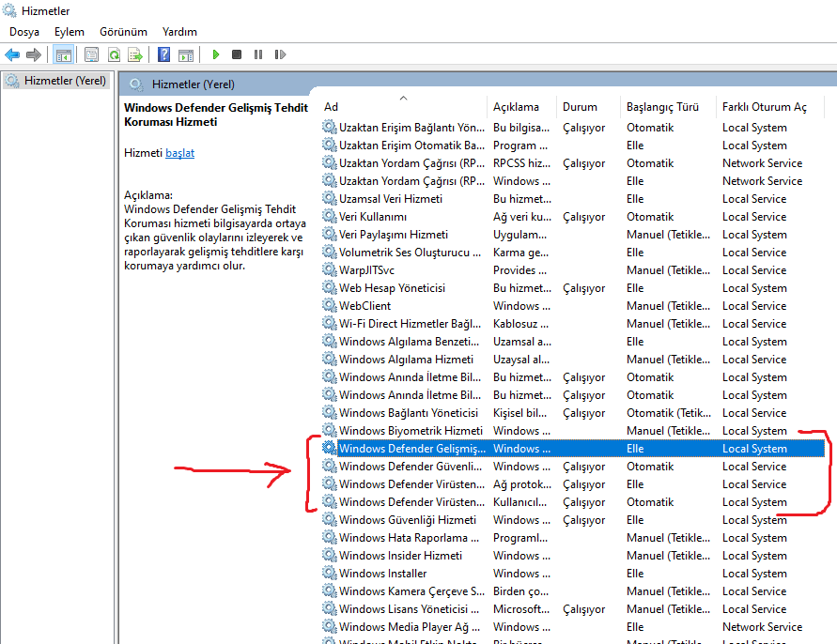Screen dimensions: 837x644
Task: Click the Forward arrow toolbar icon
Action: tap(34, 54)
